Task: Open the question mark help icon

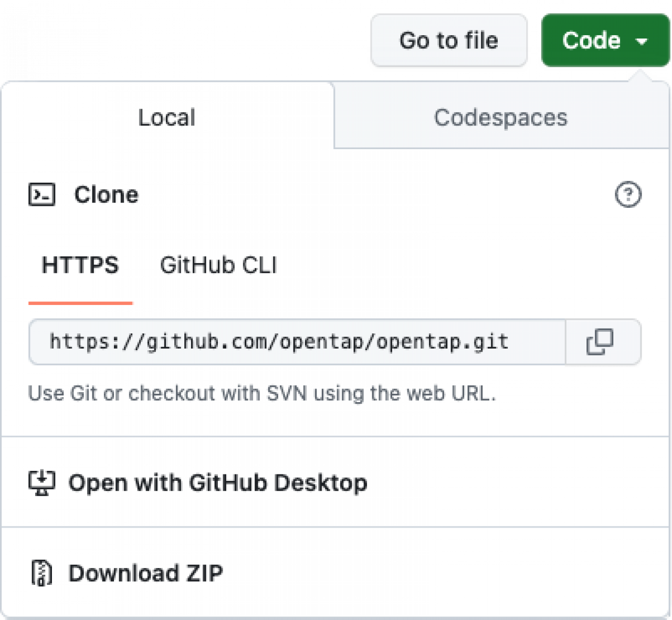Action: (x=628, y=195)
